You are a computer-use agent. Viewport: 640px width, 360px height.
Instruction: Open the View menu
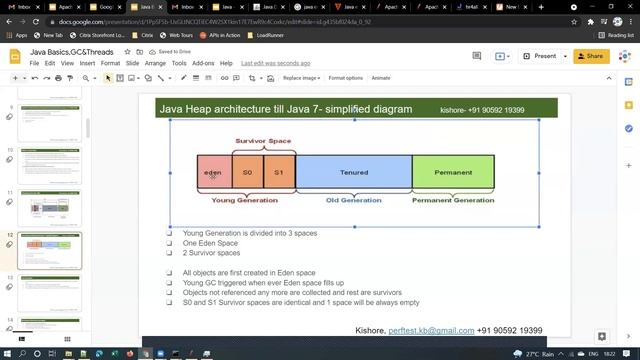click(67, 63)
